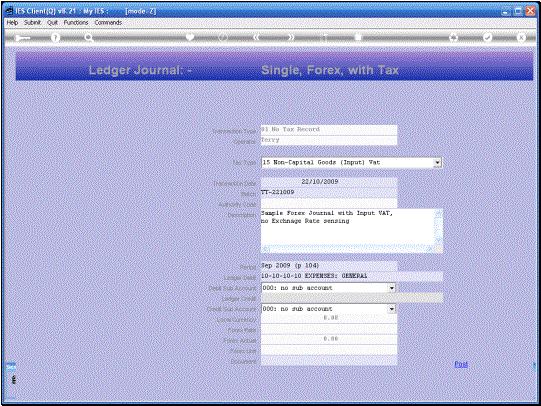Screen dimensions: 541x406
Task: Click the gear-like icon near the checkmark
Action: (453, 37)
